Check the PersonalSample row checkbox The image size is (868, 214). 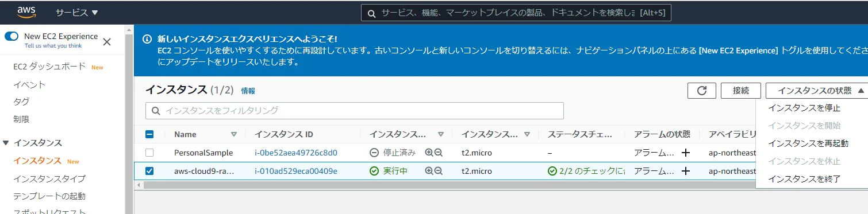click(149, 153)
